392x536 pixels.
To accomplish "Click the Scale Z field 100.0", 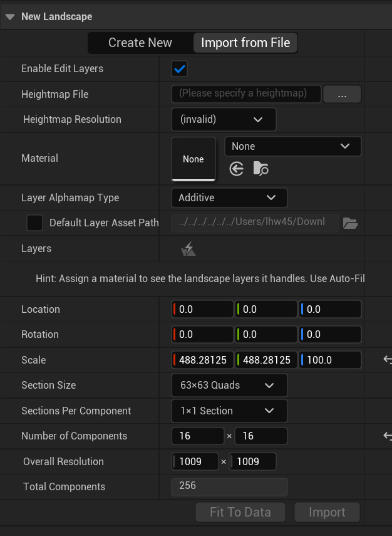I will [330, 360].
